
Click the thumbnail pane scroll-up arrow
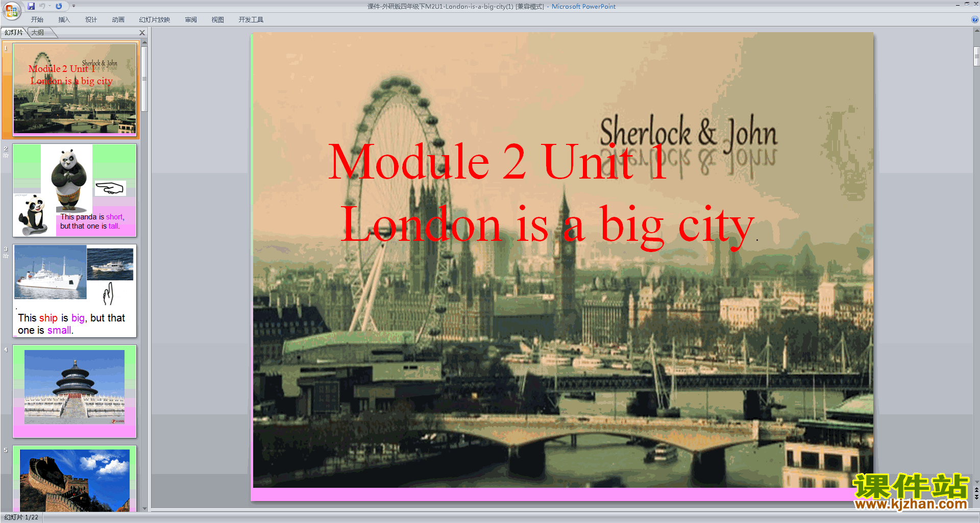point(145,43)
